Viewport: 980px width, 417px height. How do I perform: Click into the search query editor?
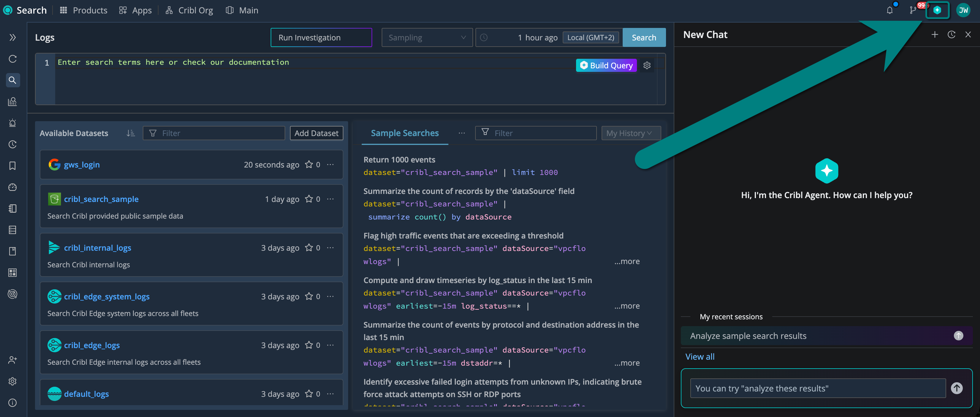pyautogui.click(x=356, y=79)
